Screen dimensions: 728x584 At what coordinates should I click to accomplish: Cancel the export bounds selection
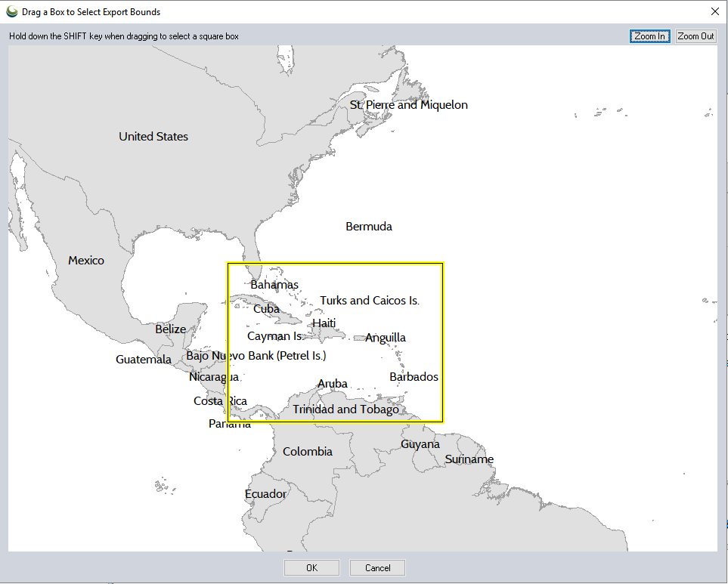[377, 568]
